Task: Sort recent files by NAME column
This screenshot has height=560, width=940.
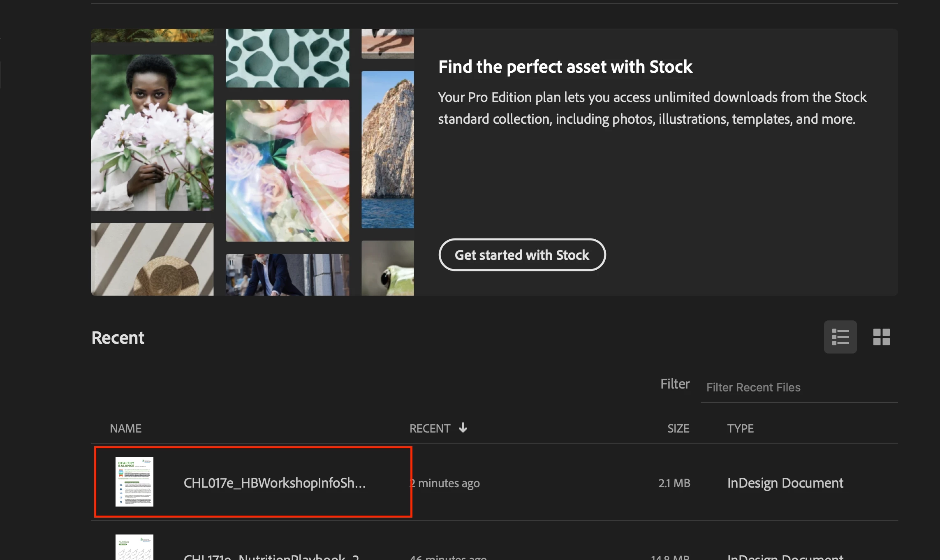Action: pos(125,428)
